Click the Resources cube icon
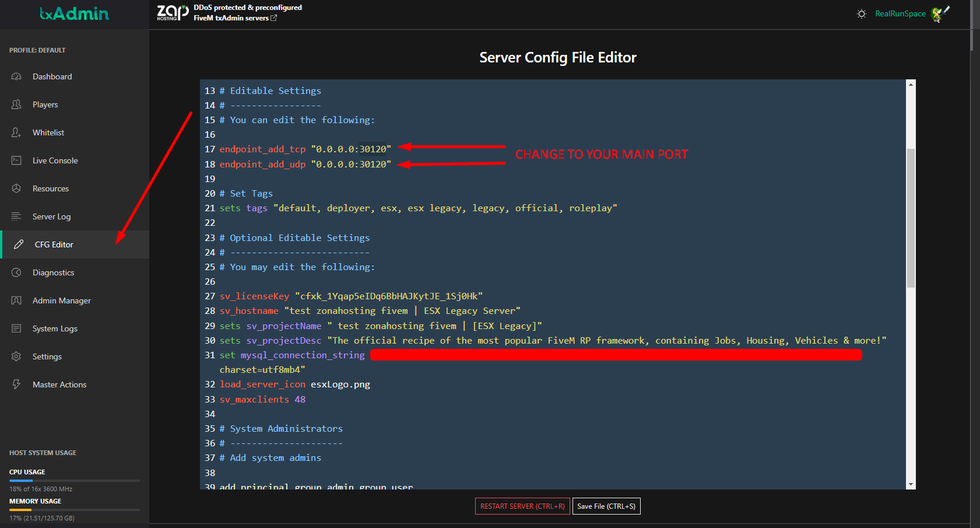This screenshot has width=980, height=528. (x=16, y=188)
